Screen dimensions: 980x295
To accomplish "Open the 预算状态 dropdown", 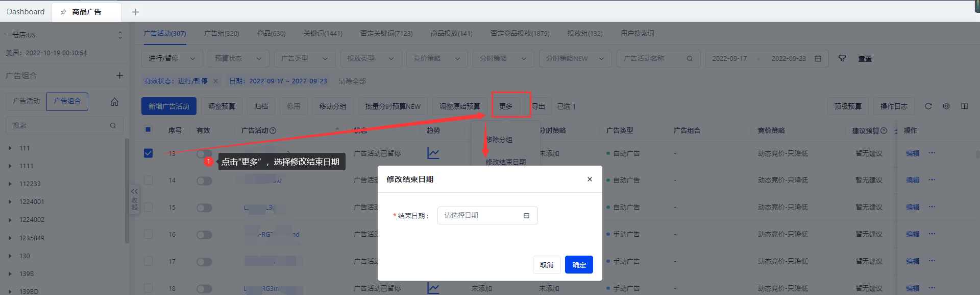I will [238, 58].
